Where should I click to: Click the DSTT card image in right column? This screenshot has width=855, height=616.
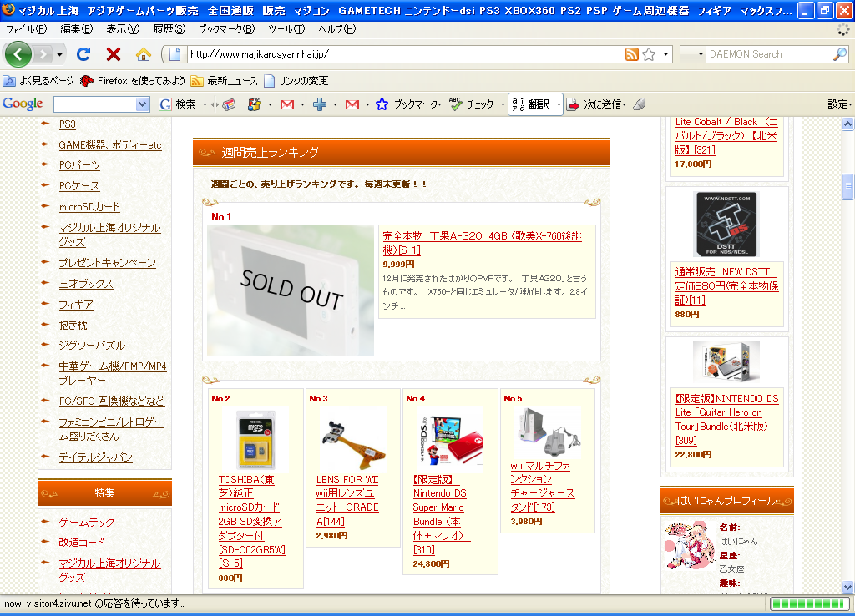click(726, 224)
